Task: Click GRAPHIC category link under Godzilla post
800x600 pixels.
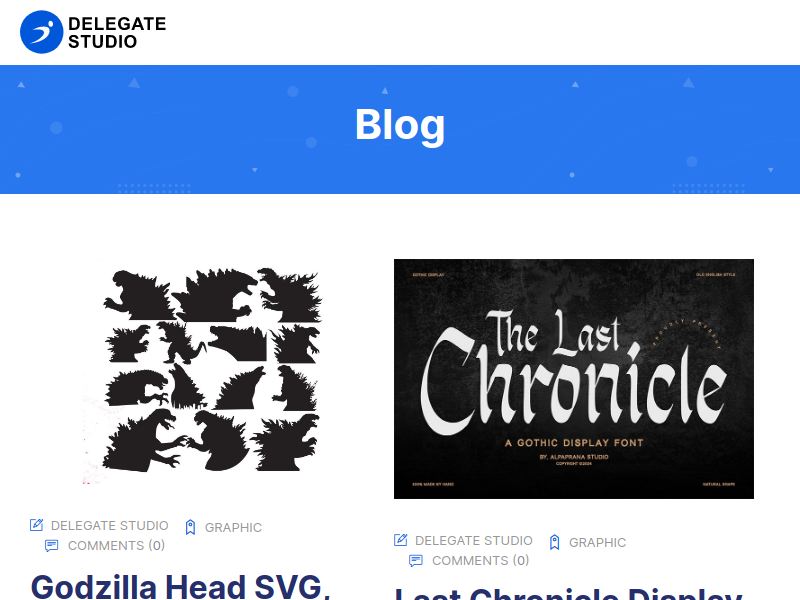Action: coord(233,528)
